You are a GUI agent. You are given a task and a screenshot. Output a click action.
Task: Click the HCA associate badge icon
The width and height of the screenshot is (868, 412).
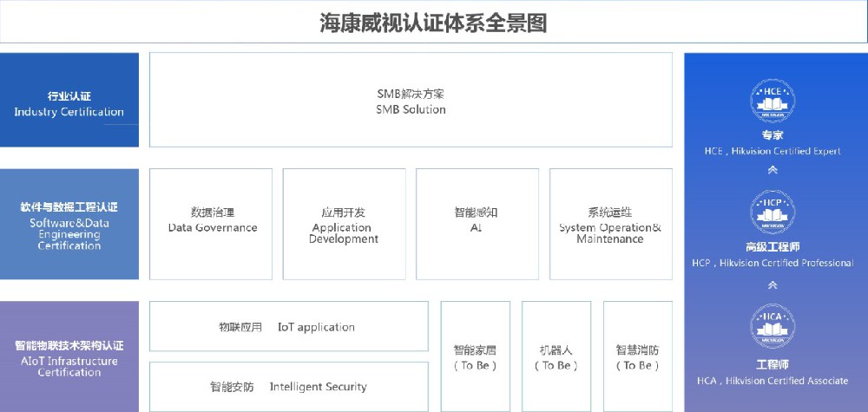coord(773,326)
